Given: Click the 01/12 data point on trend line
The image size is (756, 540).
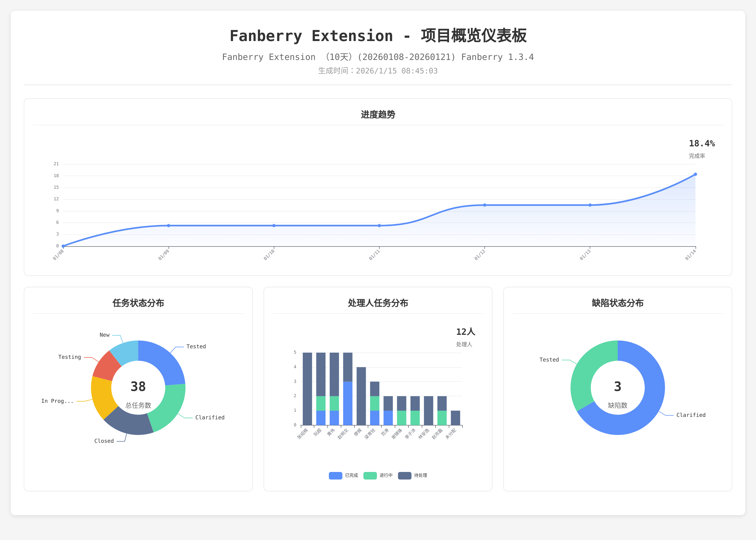Looking at the screenshot, I should 485,205.
